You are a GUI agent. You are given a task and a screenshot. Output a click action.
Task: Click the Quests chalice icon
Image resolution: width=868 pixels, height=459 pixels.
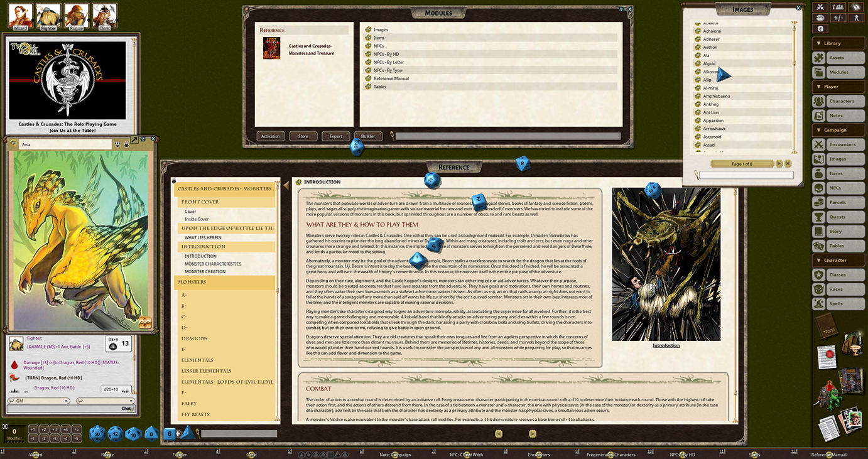pyautogui.click(x=818, y=217)
